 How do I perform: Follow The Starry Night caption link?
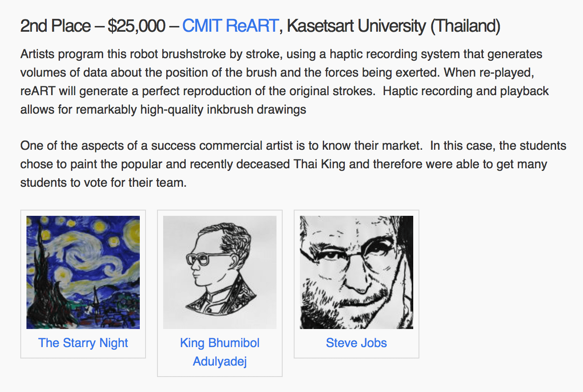click(83, 343)
